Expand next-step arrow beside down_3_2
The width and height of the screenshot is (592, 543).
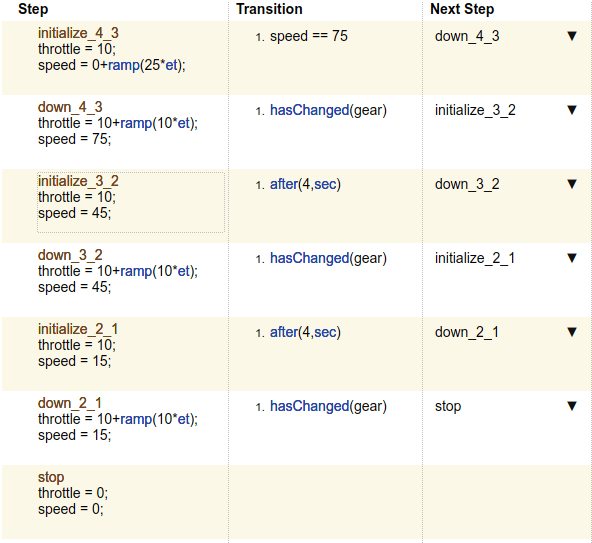[572, 184]
